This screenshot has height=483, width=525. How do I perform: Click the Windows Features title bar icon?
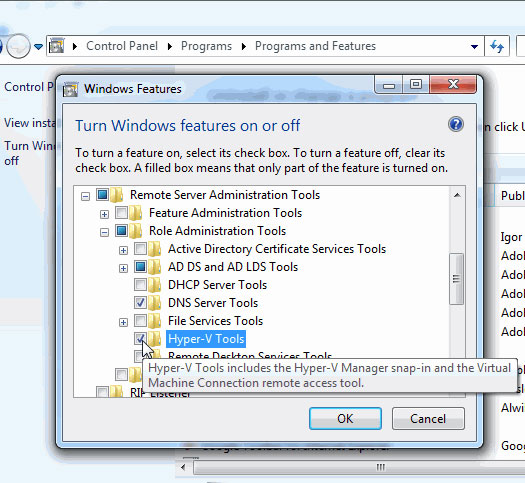pyautogui.click(x=70, y=89)
